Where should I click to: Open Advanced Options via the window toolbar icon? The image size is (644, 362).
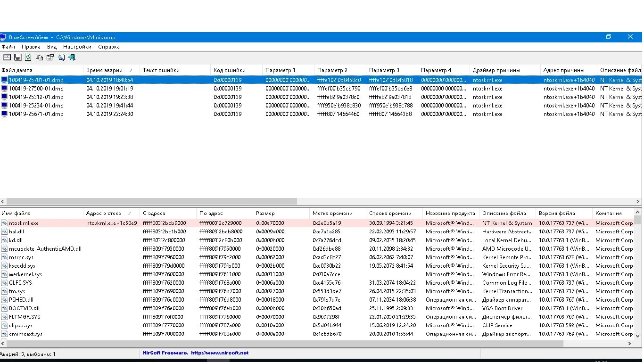(7, 57)
